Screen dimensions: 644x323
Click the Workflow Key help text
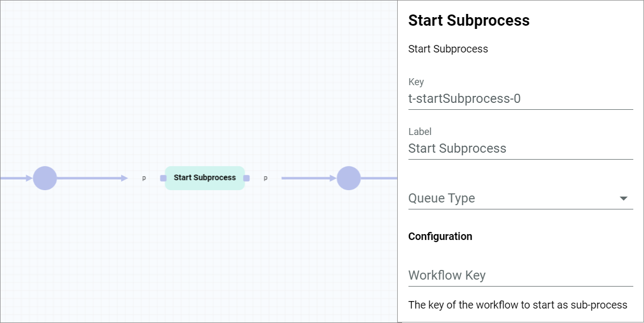(x=518, y=305)
